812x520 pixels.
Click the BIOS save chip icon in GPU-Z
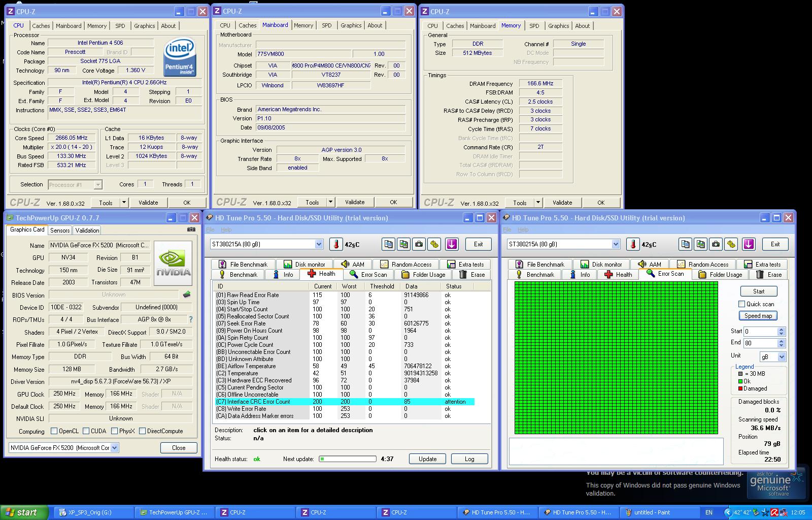187,295
